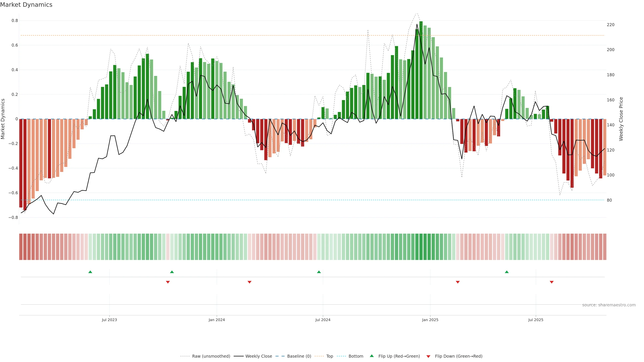Click the green flip-up triangle before Jul 2023
This screenshot has height=362, width=644.
click(x=90, y=272)
